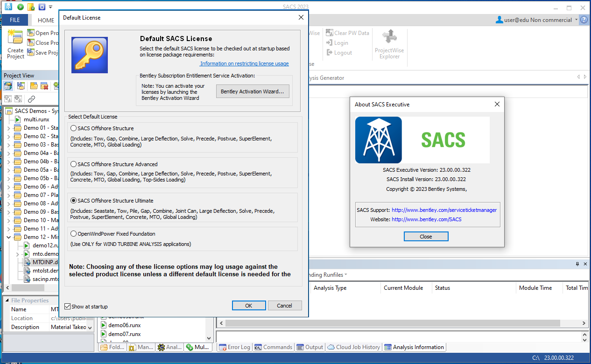This screenshot has width=591, height=364.
Task: Expand the Demo 07 folder in project tree
Action: point(8,195)
